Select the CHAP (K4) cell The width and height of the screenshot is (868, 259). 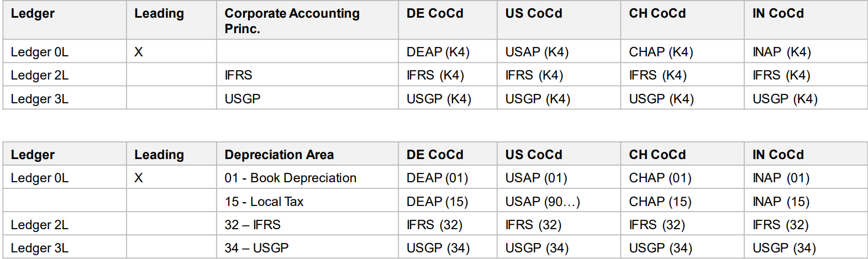[x=682, y=51]
